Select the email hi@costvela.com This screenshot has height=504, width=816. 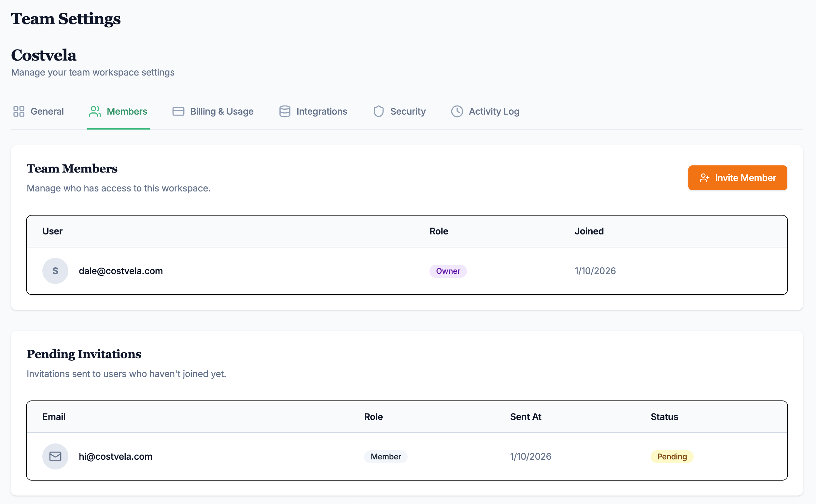click(115, 456)
